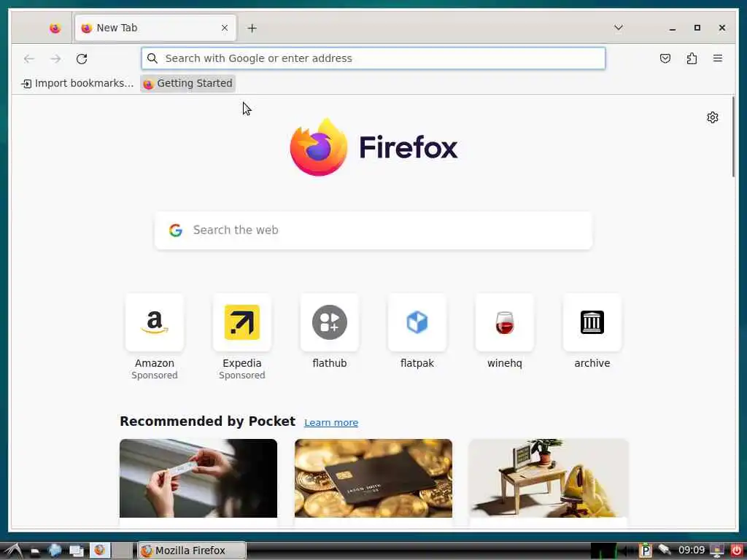Switch to the Firefox workspace in the pager
The height and width of the screenshot is (560, 747).
click(x=100, y=551)
